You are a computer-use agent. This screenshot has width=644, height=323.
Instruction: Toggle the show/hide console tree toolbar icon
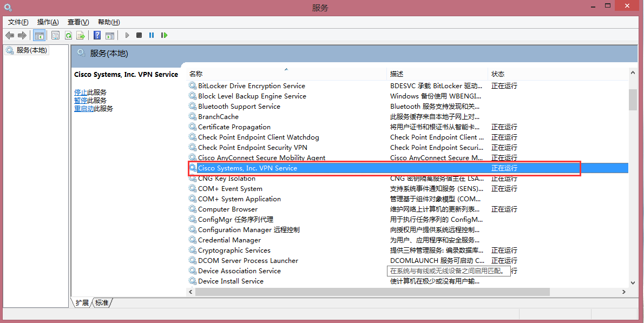[40, 35]
